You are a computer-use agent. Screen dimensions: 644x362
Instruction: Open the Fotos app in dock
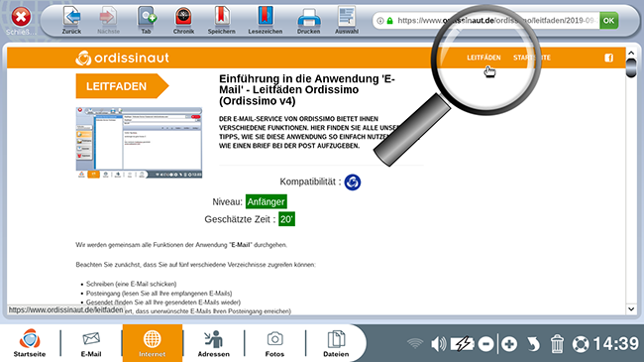274,343
